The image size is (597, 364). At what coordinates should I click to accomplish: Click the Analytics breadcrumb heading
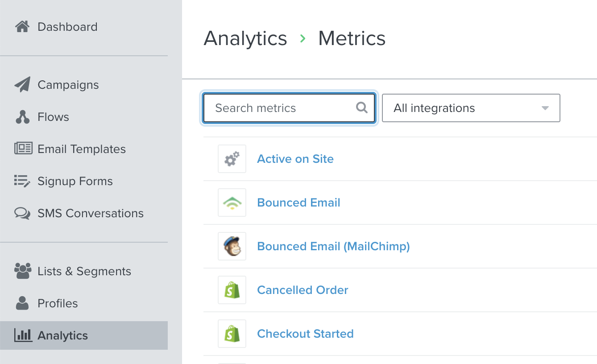(x=245, y=38)
